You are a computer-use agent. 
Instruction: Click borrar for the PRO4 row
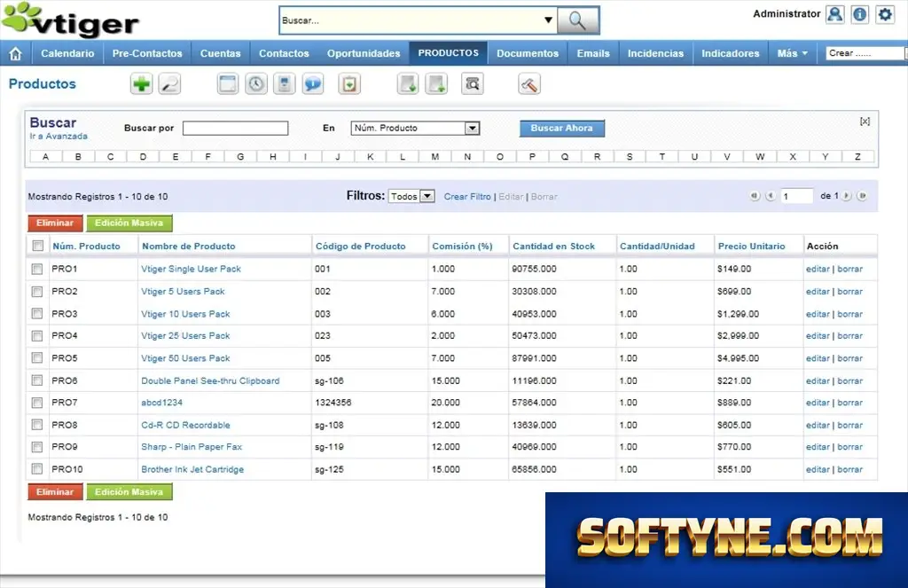850,336
